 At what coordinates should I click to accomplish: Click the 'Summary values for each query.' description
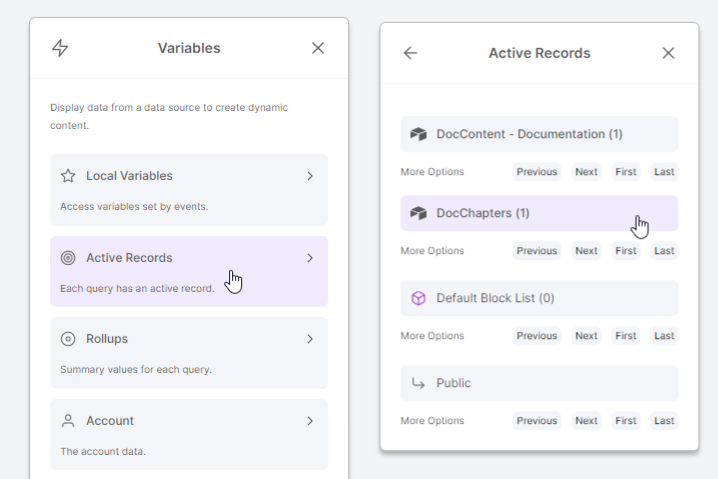(x=136, y=370)
